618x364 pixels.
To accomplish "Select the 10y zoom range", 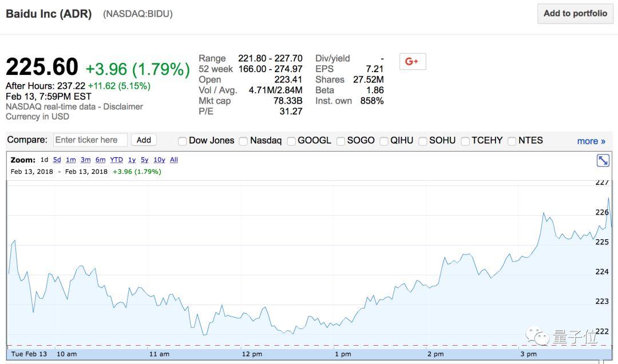I will point(159,160).
